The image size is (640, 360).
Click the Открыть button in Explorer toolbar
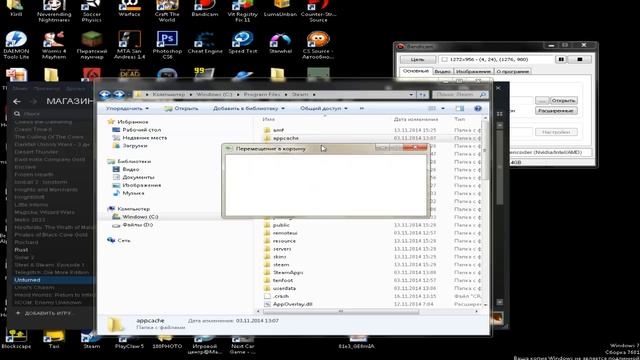click(181, 109)
